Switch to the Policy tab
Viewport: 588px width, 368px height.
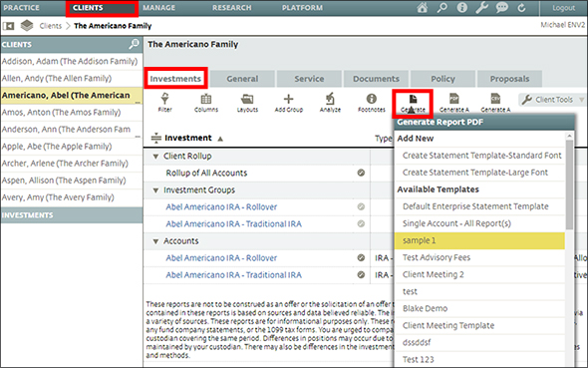click(442, 79)
